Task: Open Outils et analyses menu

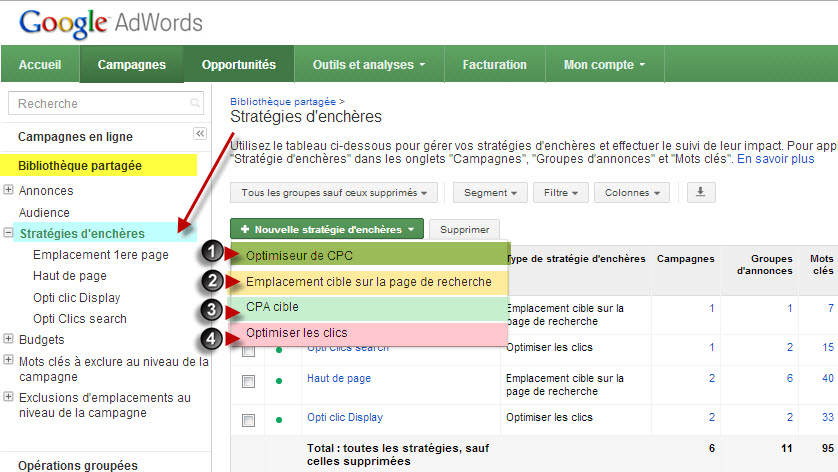Action: click(369, 65)
